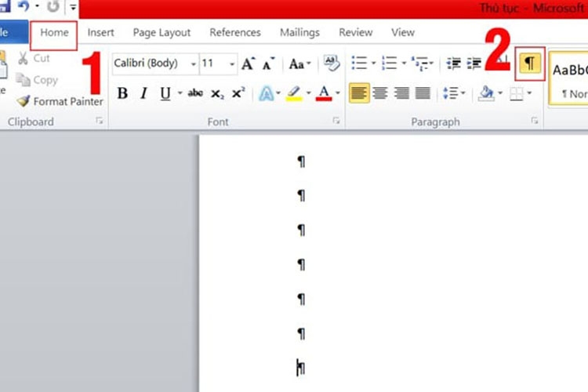This screenshot has width=588, height=392.
Task: Toggle Superscript formatting
Action: [238, 93]
